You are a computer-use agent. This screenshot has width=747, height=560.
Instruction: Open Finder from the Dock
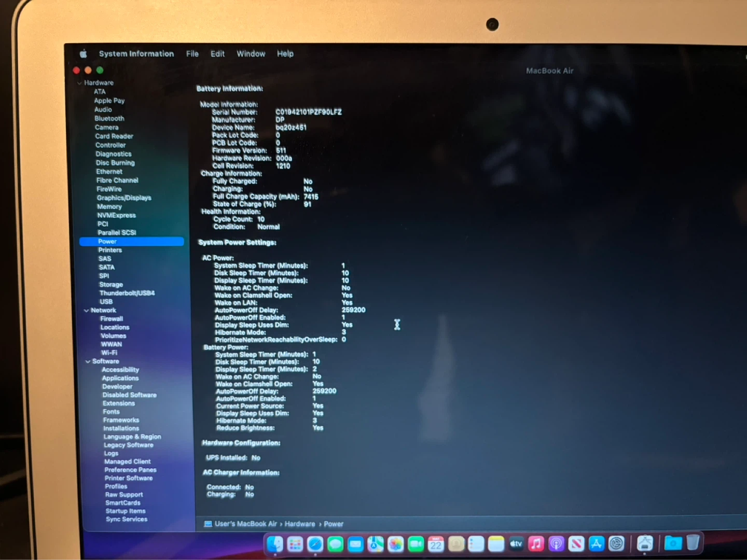[x=275, y=544]
